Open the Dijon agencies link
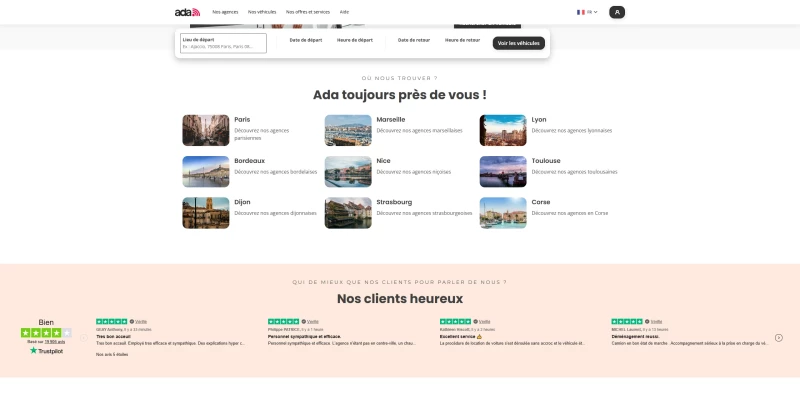 (x=242, y=202)
